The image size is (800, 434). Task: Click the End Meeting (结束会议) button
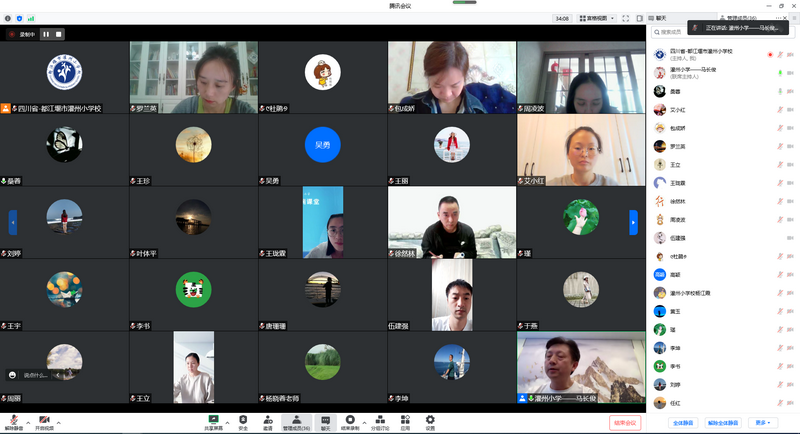624,422
